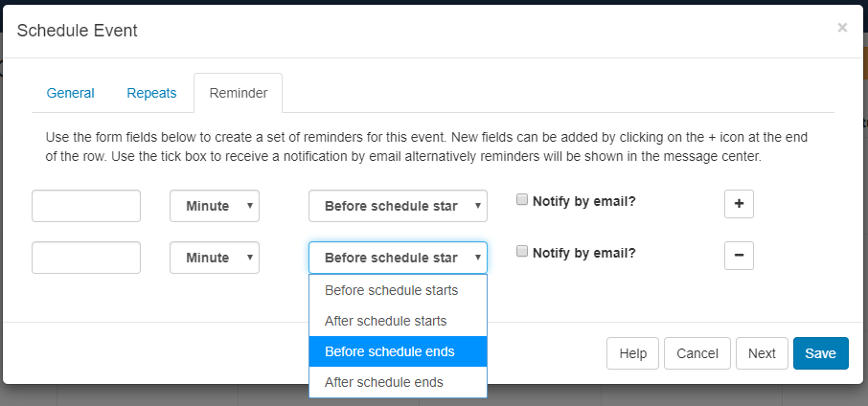
Task: Switch to the General tab
Action: 71,93
